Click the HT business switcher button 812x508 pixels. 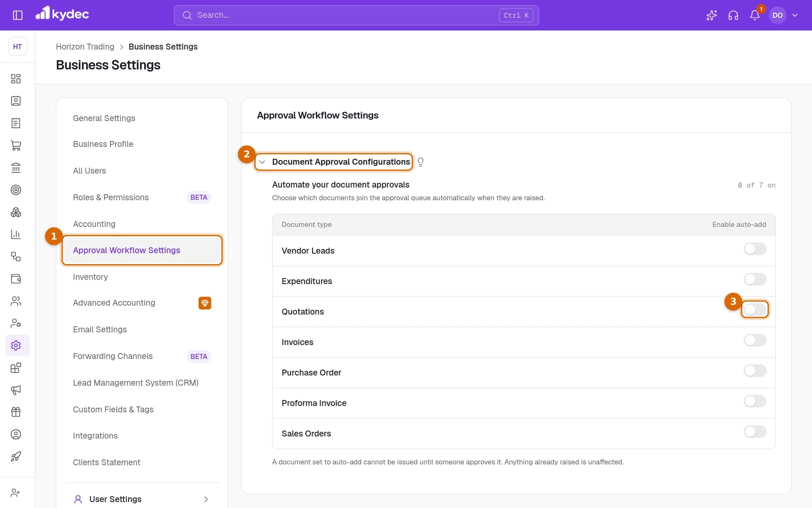pyautogui.click(x=17, y=47)
